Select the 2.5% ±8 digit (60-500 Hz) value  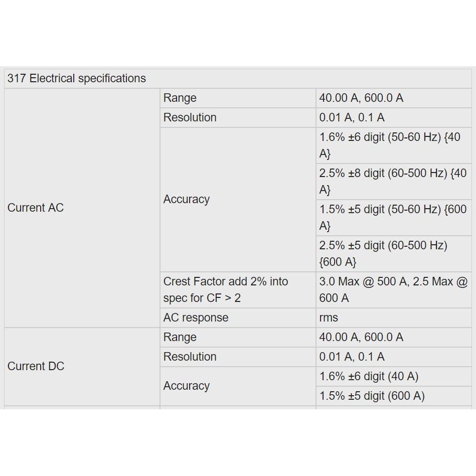pyautogui.click(x=393, y=182)
